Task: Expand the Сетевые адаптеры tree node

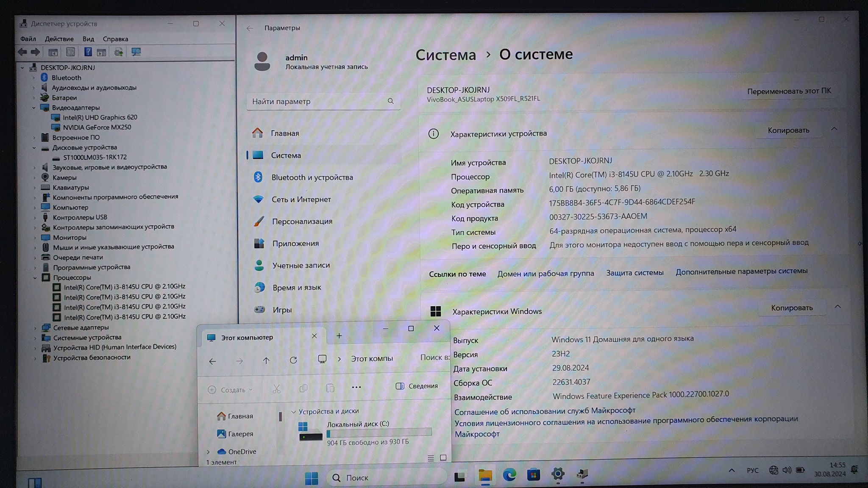Action: [x=35, y=327]
